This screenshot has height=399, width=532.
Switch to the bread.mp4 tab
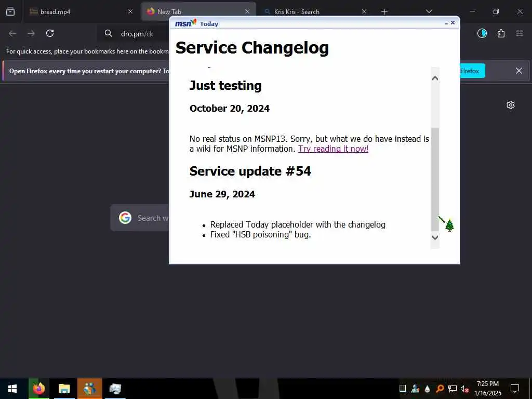(x=81, y=11)
